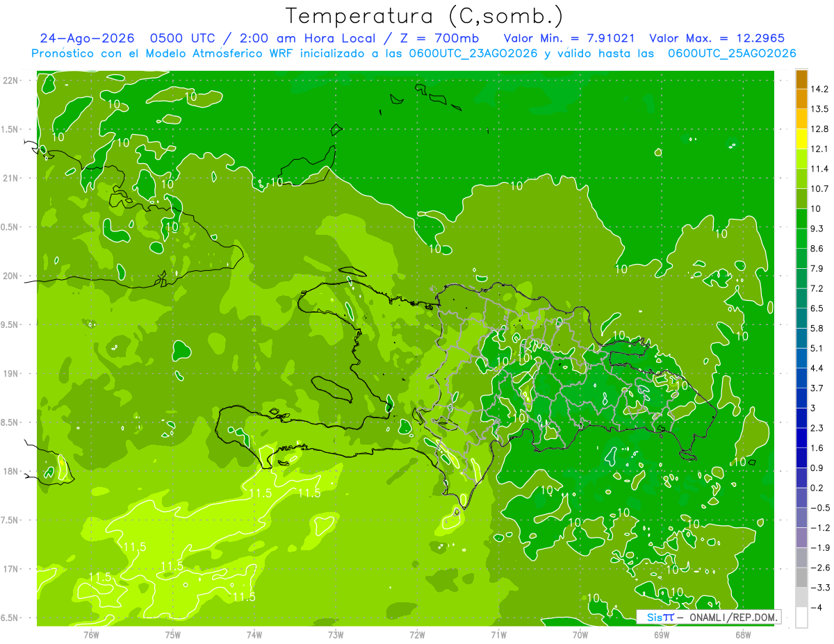834x644 pixels.
Task: Pick the white swatch below -4
Action: click(x=801, y=618)
